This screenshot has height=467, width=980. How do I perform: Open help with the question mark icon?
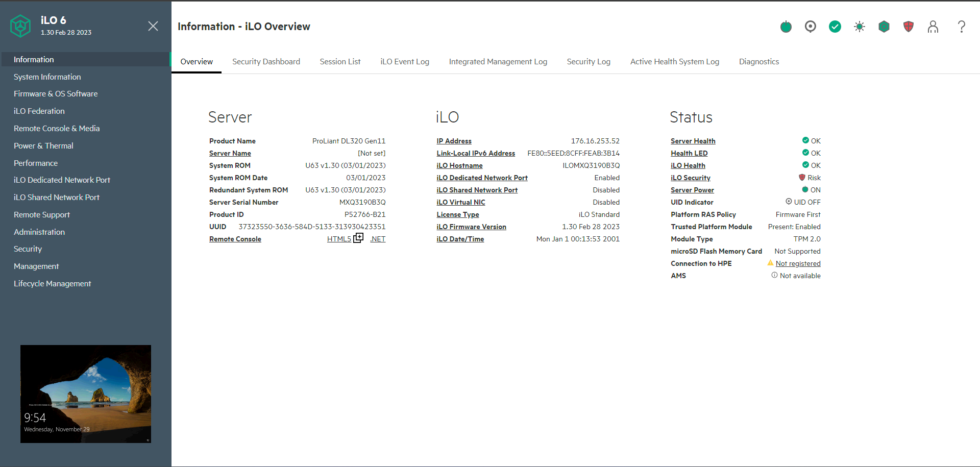tap(962, 27)
